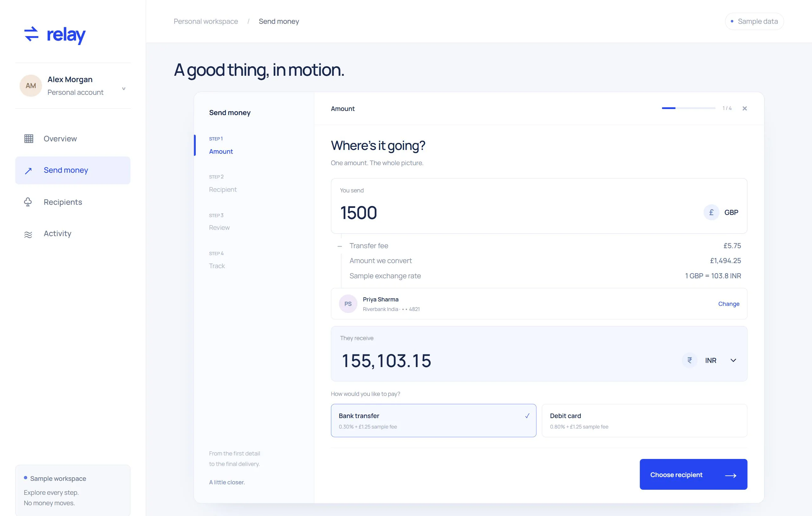
Task: Click the pound sign currency icon
Action: (x=711, y=212)
